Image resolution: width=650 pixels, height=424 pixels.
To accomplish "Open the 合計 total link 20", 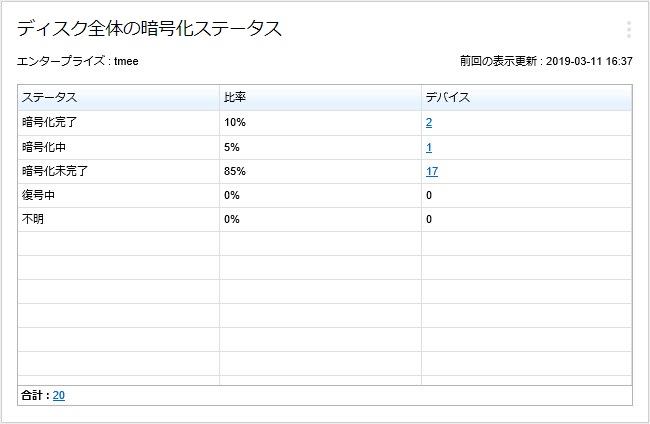I will [x=59, y=395].
